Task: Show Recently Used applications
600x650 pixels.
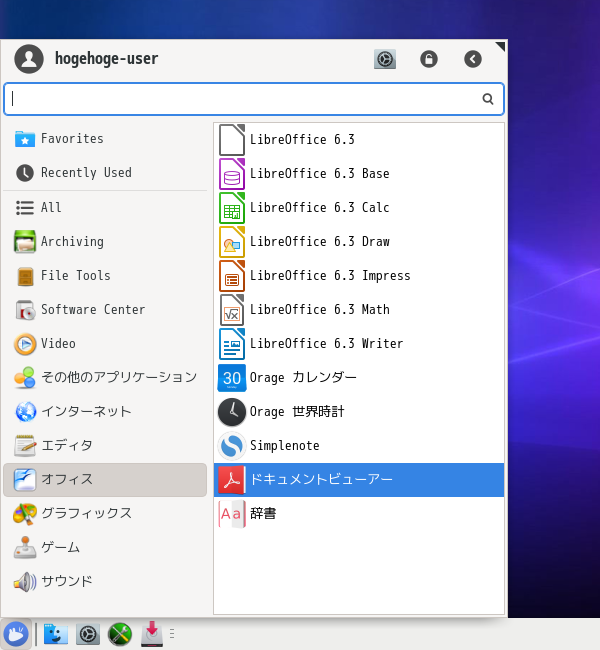Action: tap(105, 173)
